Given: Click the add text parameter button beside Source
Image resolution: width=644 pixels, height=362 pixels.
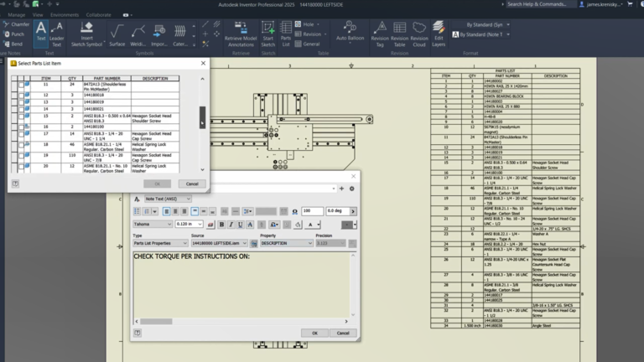Looking at the screenshot, I should click(x=254, y=243).
